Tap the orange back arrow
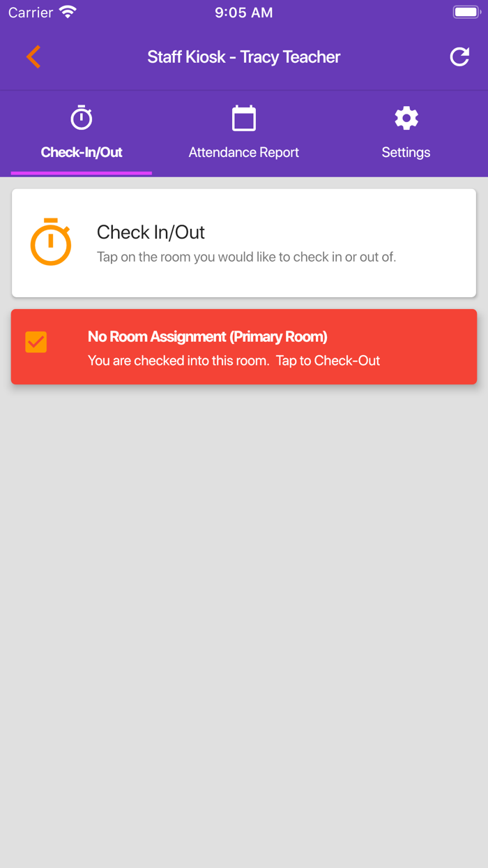This screenshot has width=488, height=868. click(33, 57)
